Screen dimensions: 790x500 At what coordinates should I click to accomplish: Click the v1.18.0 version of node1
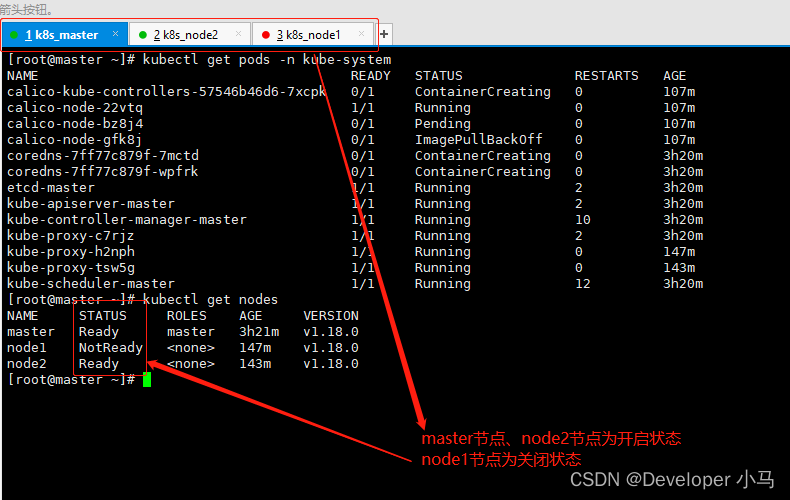tap(331, 348)
